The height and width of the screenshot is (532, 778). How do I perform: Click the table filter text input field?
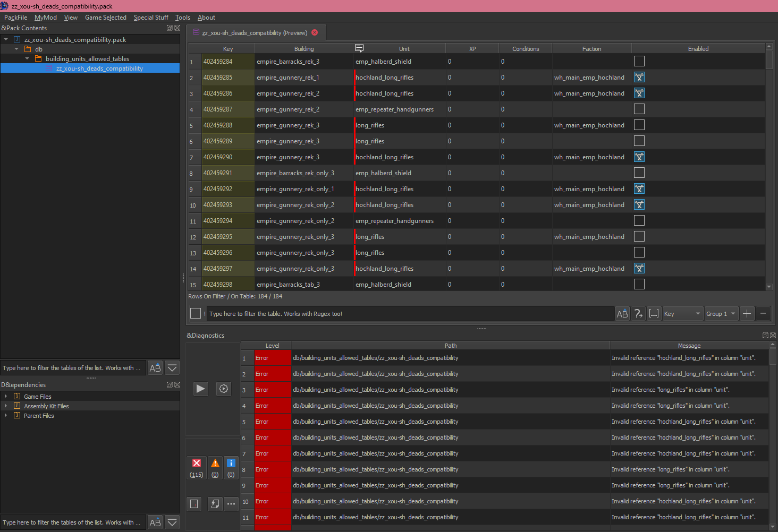(x=410, y=314)
